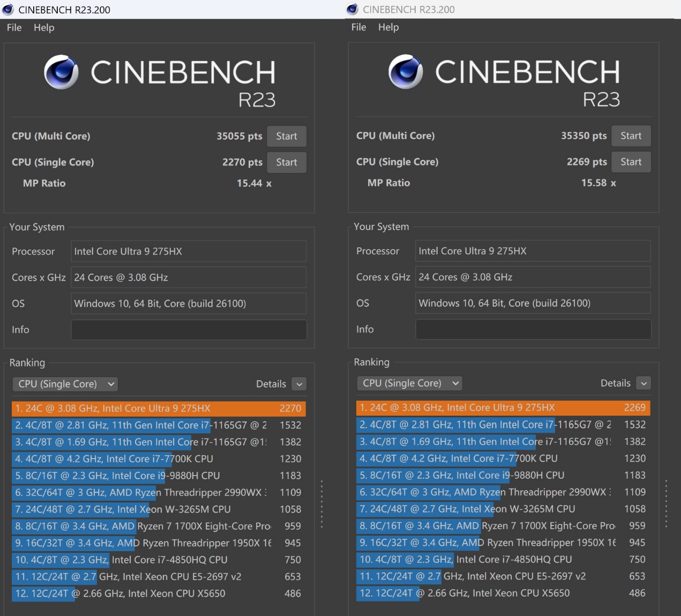Select the 15.58 x MP Ratio value, right window
This screenshot has height=616, width=681.
click(x=598, y=183)
